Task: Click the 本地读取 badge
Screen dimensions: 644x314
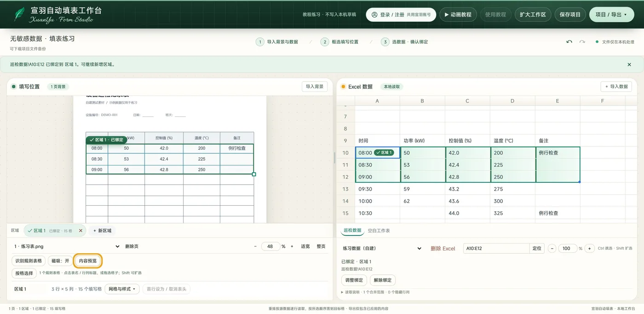Action: 392,87
